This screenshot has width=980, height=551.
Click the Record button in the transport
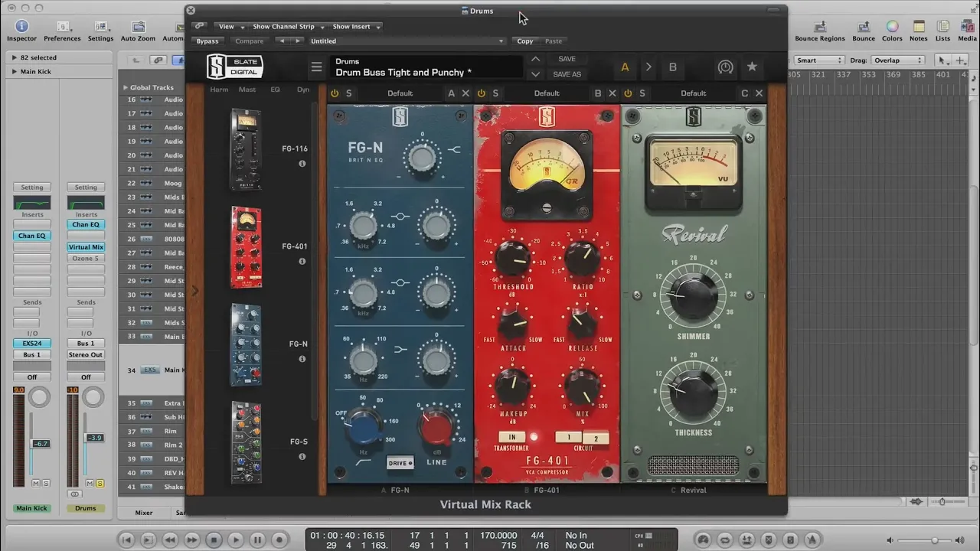pos(279,540)
